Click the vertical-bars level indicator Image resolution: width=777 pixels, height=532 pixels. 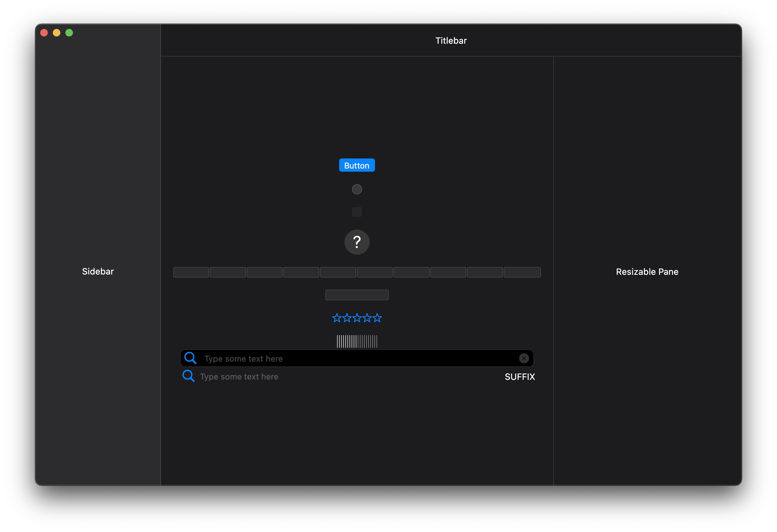pos(357,341)
